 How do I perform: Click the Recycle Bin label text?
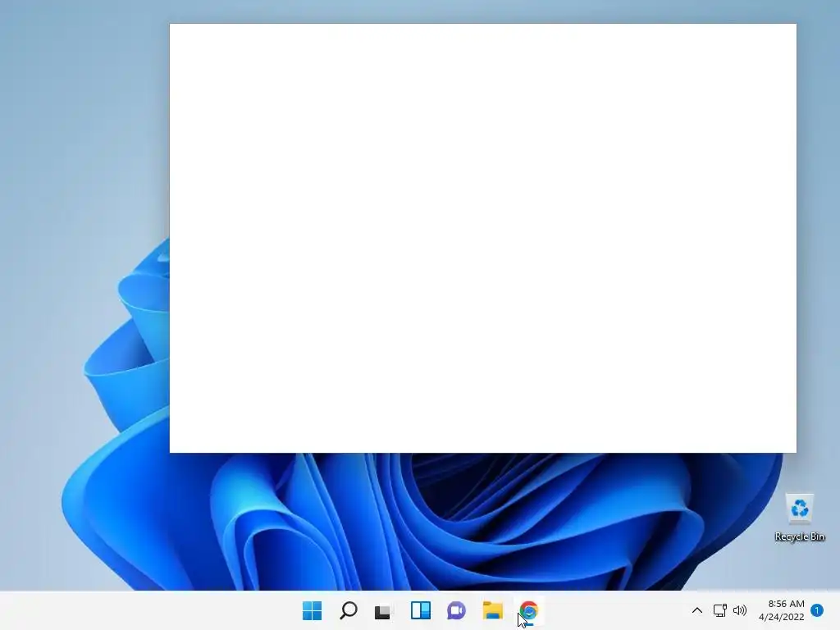click(x=799, y=536)
